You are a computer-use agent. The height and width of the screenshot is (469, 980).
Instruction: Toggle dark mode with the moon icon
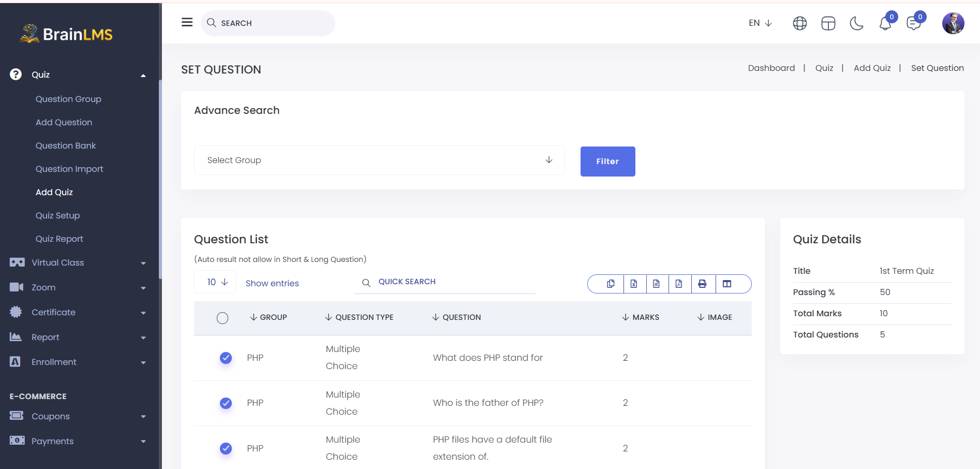click(x=856, y=23)
